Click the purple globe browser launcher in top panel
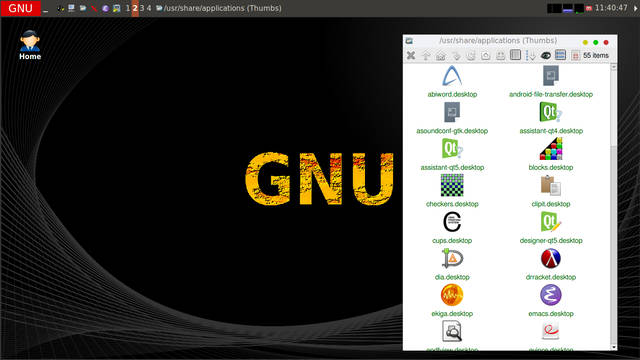 105,8
